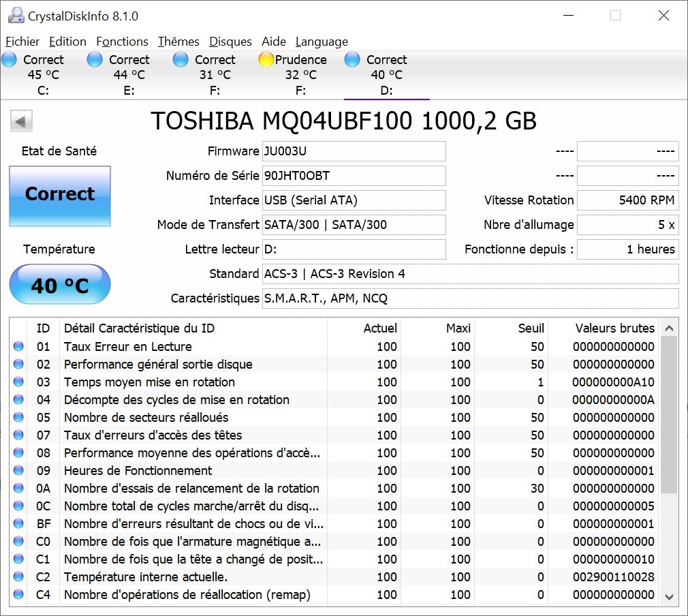
Task: Select row Nombre d'essais de relancement de la rotation
Action: (x=334, y=488)
